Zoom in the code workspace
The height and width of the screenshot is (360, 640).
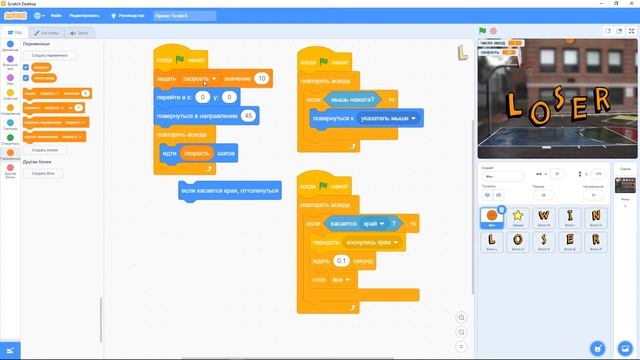tap(461, 317)
